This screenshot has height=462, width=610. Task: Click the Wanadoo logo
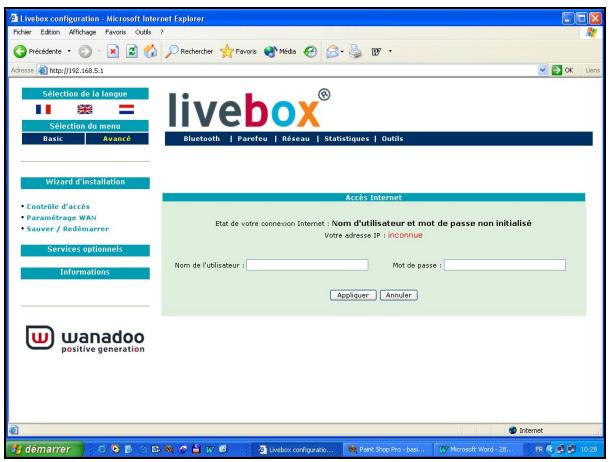85,340
